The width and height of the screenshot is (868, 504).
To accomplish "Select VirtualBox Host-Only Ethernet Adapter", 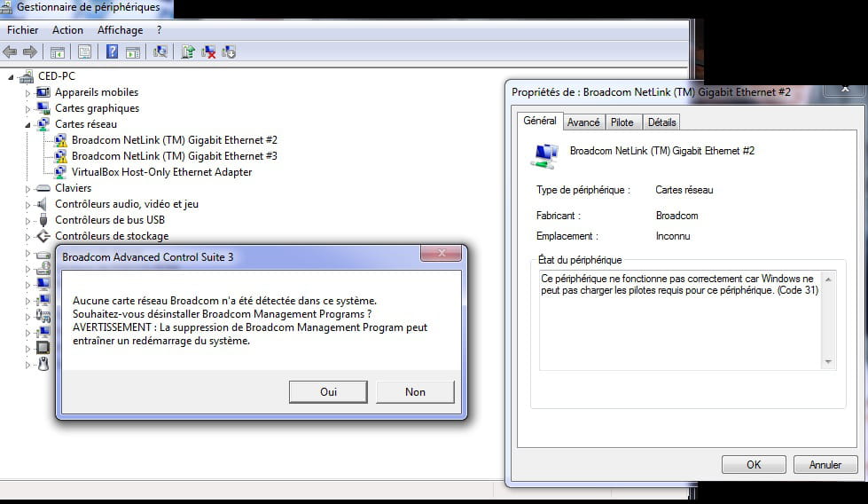I will [161, 172].
